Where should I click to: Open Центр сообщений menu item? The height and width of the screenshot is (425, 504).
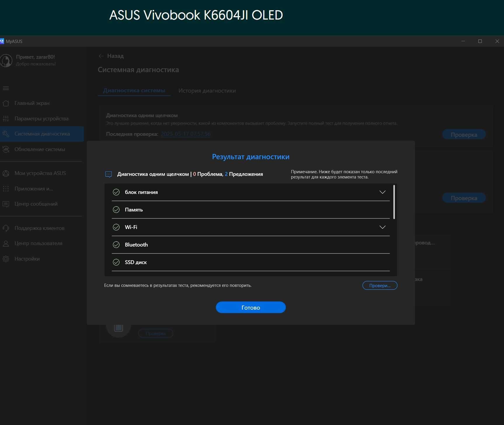42,204
